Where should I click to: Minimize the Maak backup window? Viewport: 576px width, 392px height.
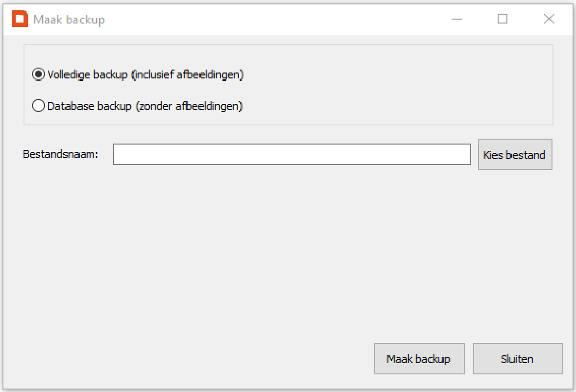pyautogui.click(x=456, y=19)
